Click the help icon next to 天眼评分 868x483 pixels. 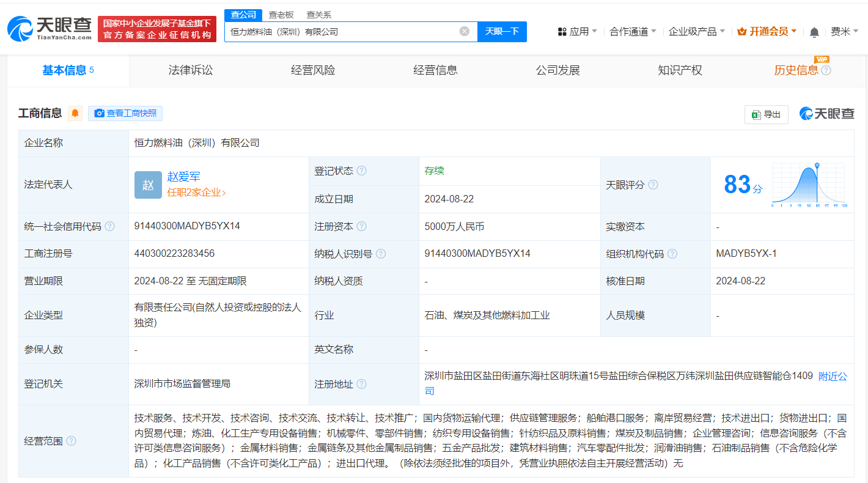(x=653, y=185)
